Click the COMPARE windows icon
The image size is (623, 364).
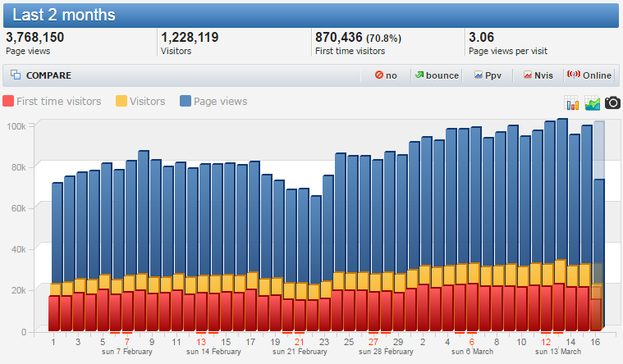16,75
